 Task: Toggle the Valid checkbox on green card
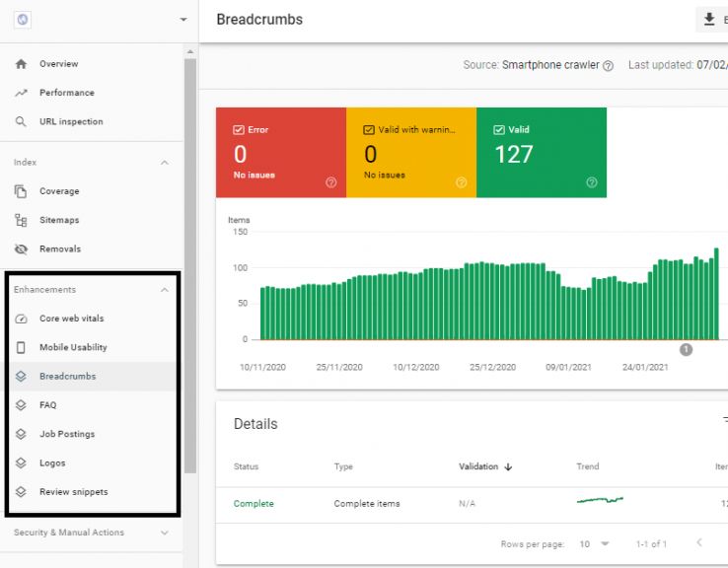pyautogui.click(x=499, y=130)
